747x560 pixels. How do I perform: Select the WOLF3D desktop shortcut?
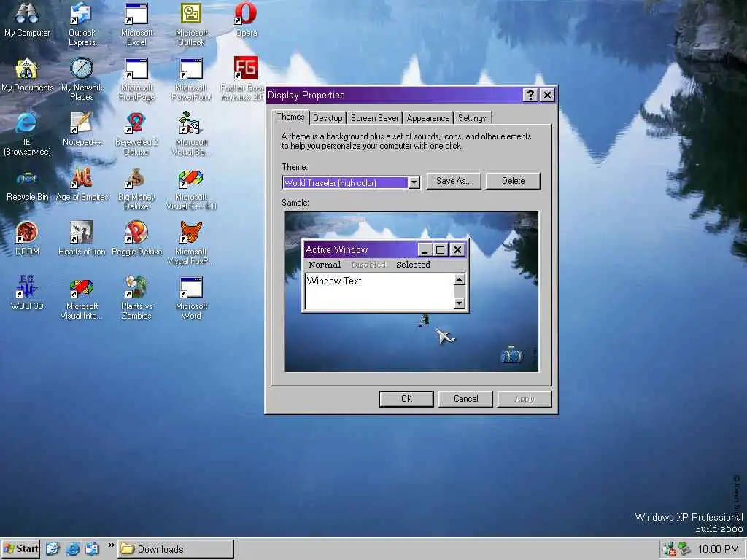coord(27,293)
